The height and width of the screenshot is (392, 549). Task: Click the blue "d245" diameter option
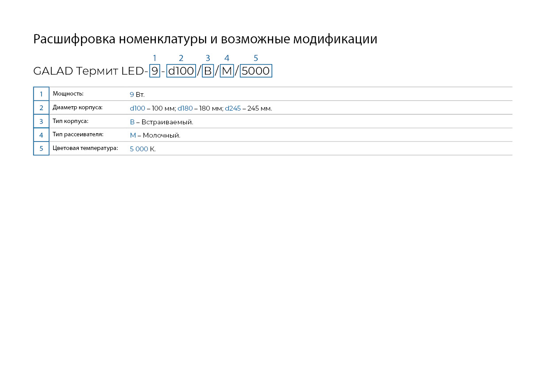click(x=232, y=108)
